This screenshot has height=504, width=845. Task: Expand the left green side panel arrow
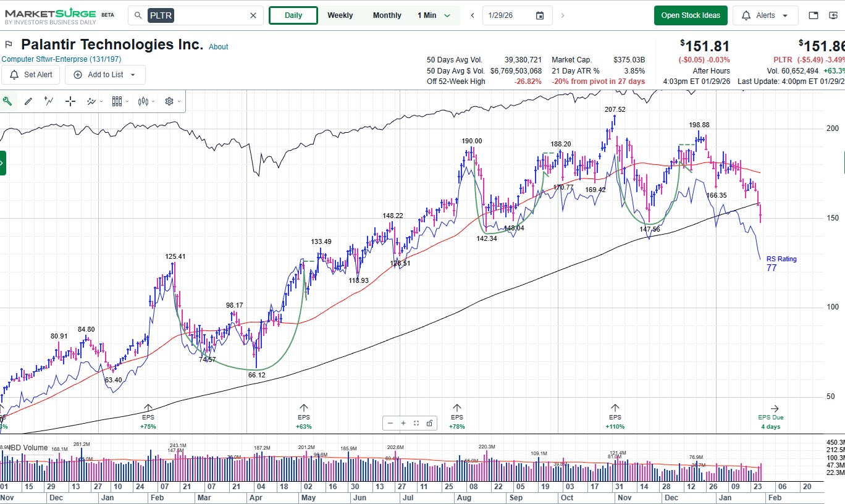(x=2, y=163)
